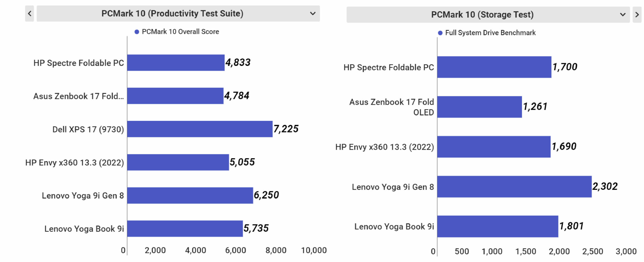The height and width of the screenshot is (262, 644).
Task: Click the Lenovo Yoga 9i Gen 8 6,250 bar
Action: pyautogui.click(x=190, y=195)
